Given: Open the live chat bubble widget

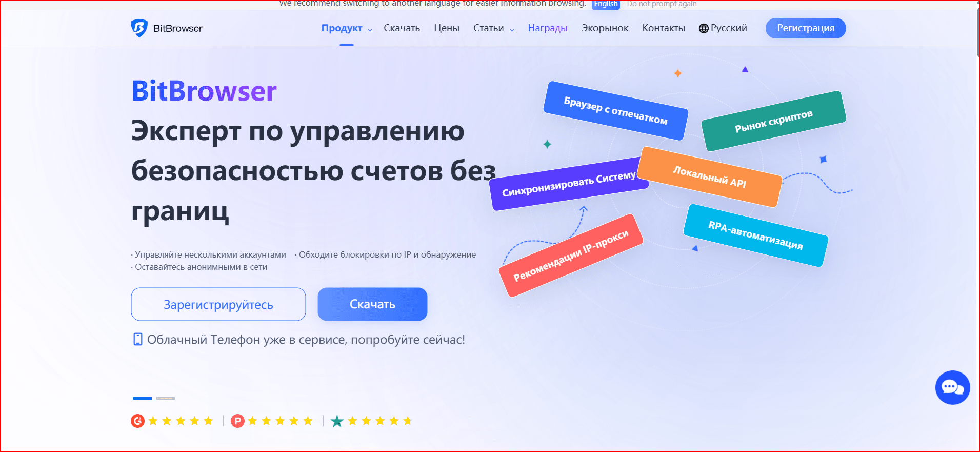Looking at the screenshot, I should tap(952, 387).
